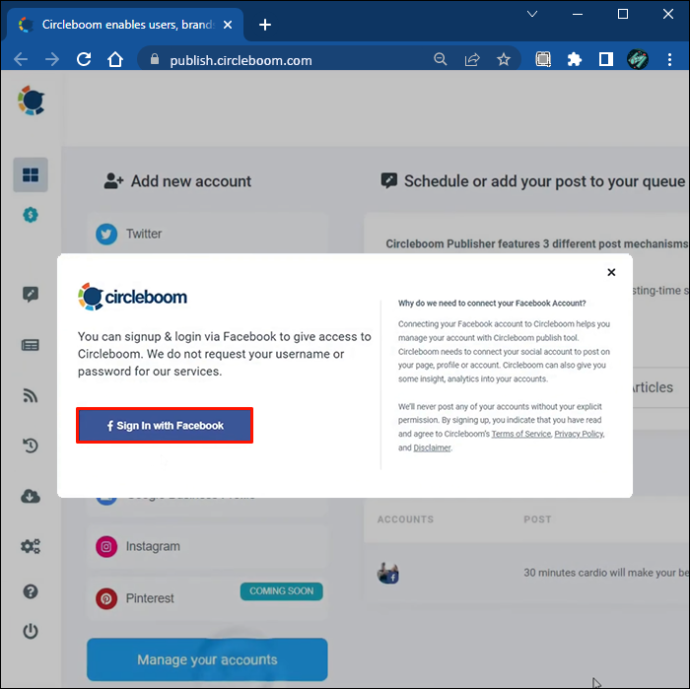690x689 pixels.
Task: Open the post history sidebar icon
Action: 30,446
